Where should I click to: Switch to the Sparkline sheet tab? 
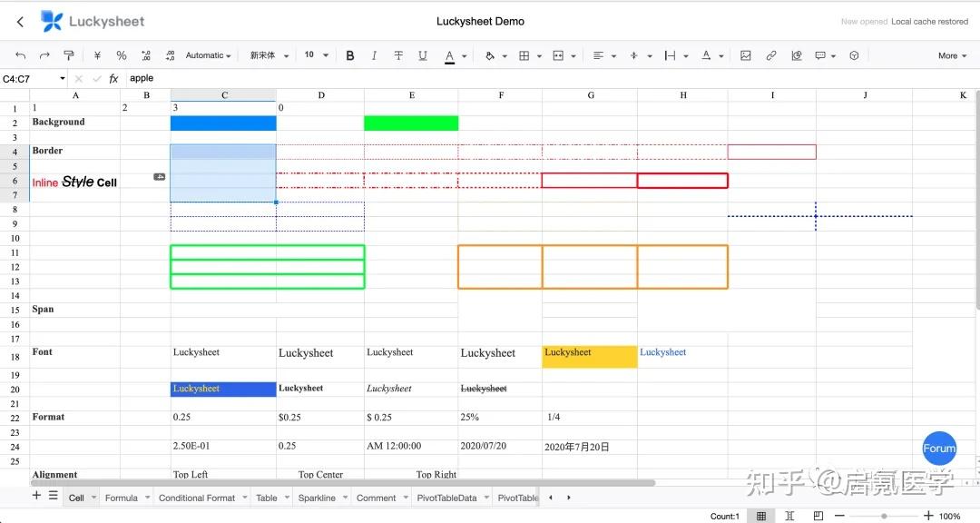322,498
